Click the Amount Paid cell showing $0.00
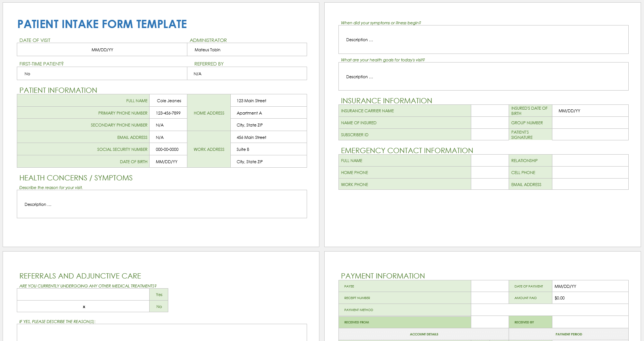 [x=590, y=298]
